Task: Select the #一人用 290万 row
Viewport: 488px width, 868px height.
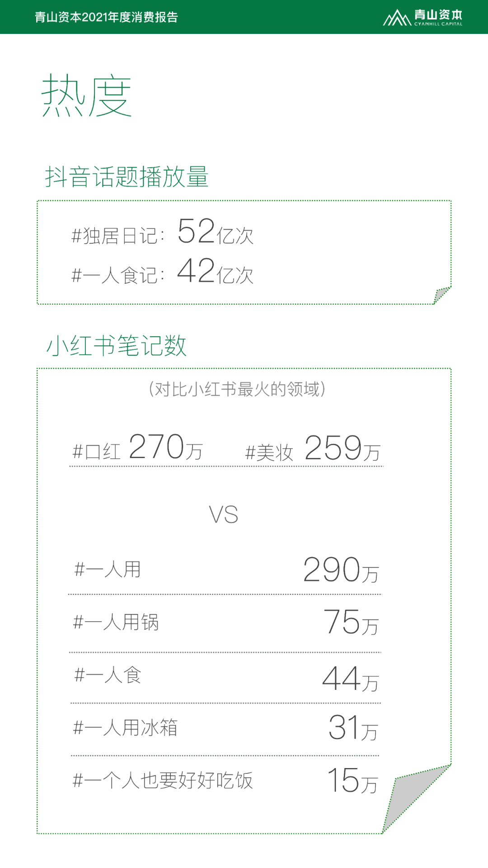Action: coord(225,570)
